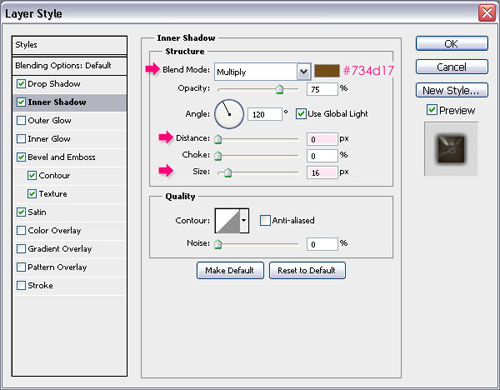Select the Styles list entry
This screenshot has height=390, width=500.
click(70, 45)
